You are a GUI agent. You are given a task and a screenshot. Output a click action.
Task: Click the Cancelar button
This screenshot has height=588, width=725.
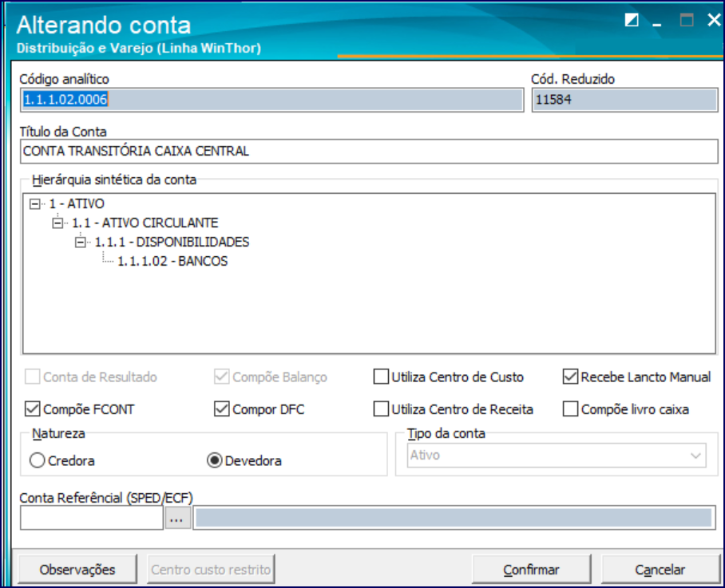click(x=660, y=570)
